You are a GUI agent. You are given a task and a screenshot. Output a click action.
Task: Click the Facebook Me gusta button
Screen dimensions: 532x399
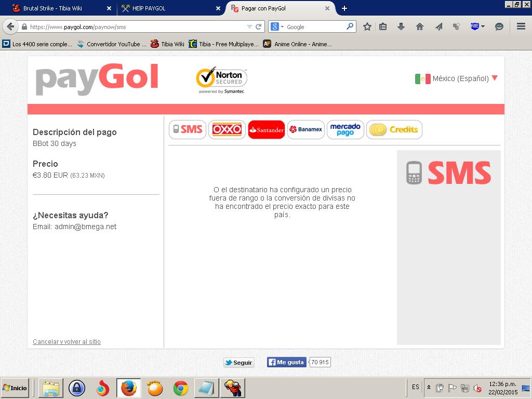pyautogui.click(x=286, y=362)
